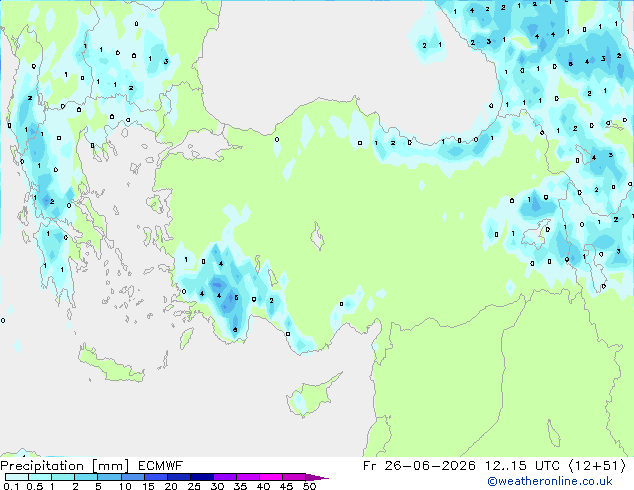Click the "45" legend scale label
Viewport: 634px width, 490px height.
287,486
